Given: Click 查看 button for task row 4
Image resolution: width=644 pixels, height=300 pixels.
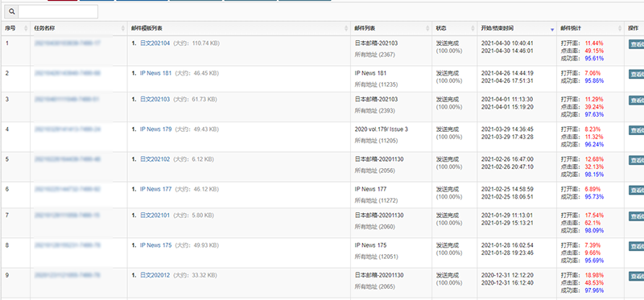Looking at the screenshot, I should pos(636,130).
